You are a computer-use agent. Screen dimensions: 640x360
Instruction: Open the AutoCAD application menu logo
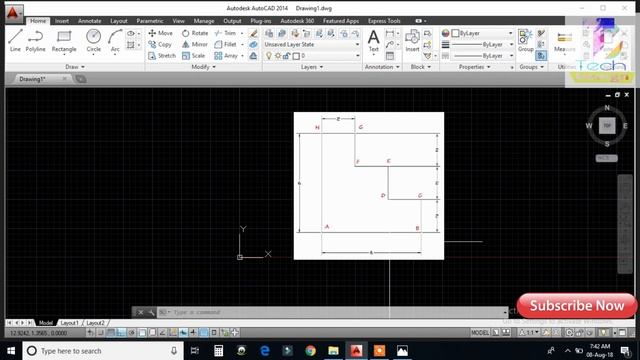point(14,13)
